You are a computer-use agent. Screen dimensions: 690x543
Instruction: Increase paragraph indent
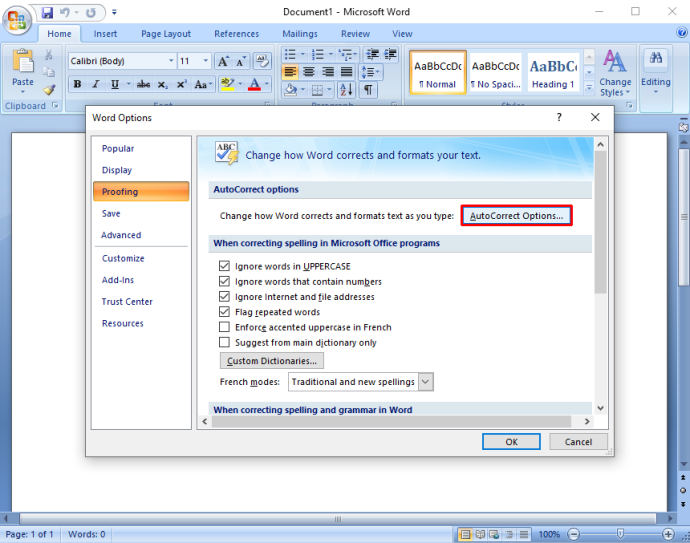tap(390, 54)
